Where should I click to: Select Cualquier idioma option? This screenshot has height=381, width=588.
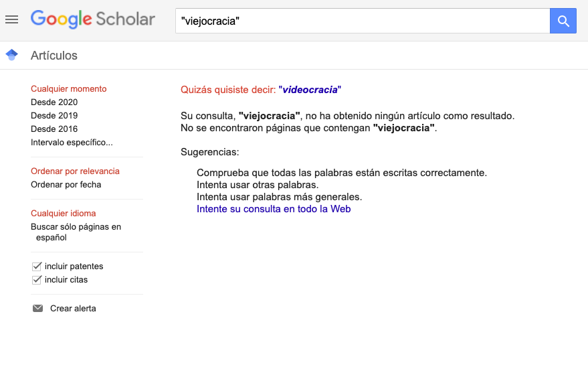click(64, 213)
